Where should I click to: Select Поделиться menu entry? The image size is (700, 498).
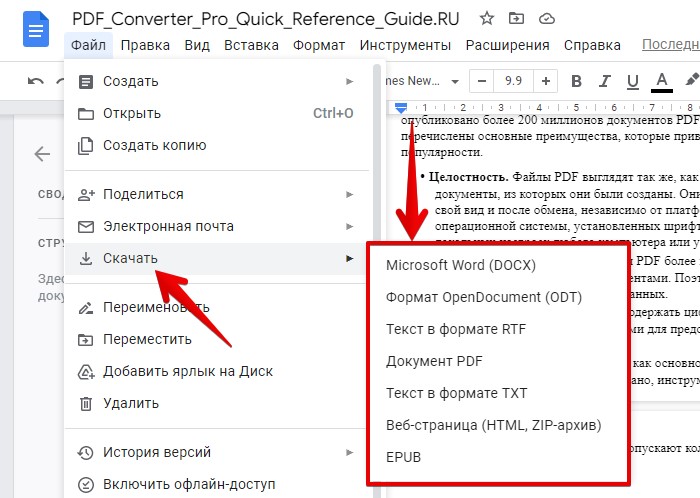(x=216, y=195)
